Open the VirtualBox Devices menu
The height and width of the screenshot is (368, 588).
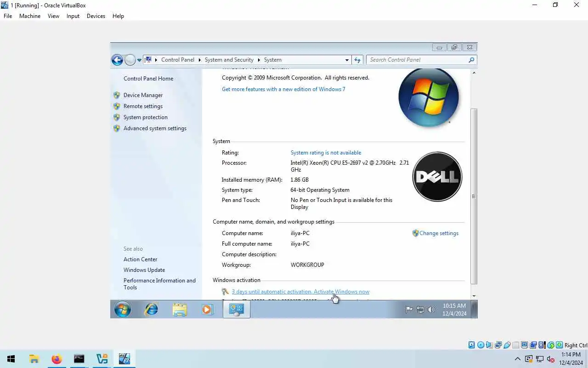click(x=96, y=16)
